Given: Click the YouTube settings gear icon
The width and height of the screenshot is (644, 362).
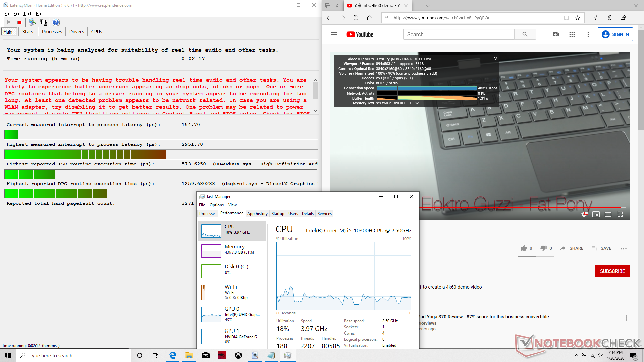Looking at the screenshot, I should (584, 214).
